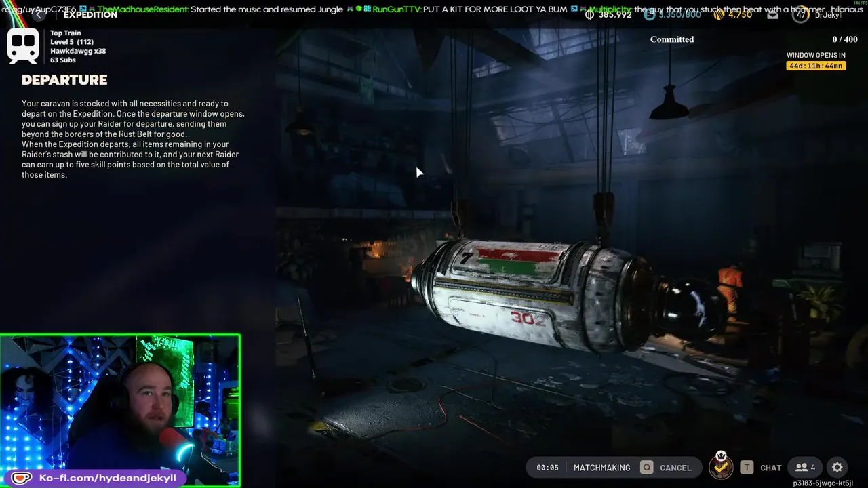This screenshot has height=488, width=868.
Task: Go back with the Expedition back arrow
Action: click(39, 15)
